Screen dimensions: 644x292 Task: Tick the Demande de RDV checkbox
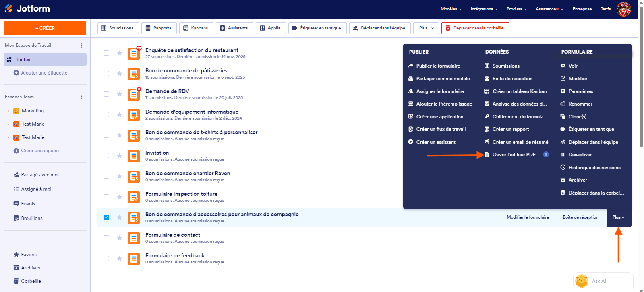point(106,94)
